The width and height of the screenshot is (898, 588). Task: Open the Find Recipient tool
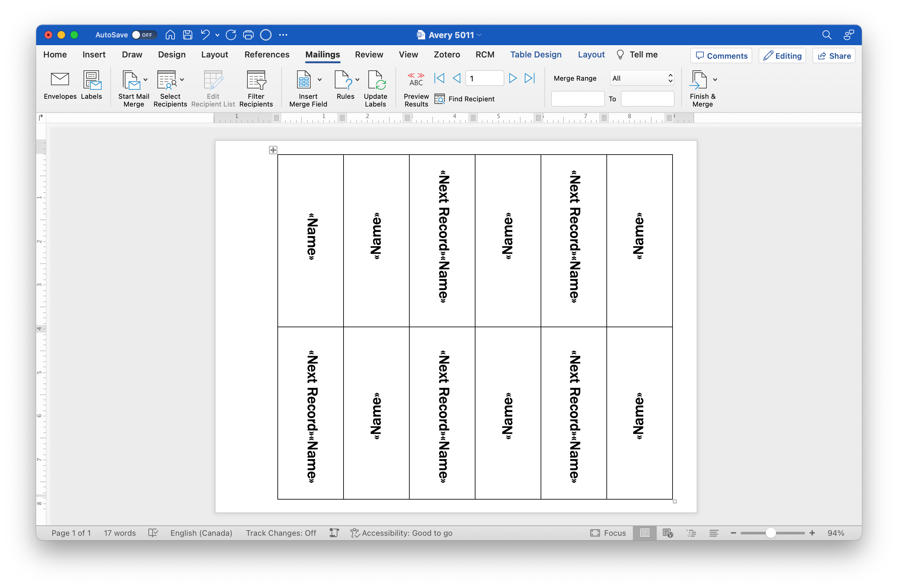[x=464, y=98]
